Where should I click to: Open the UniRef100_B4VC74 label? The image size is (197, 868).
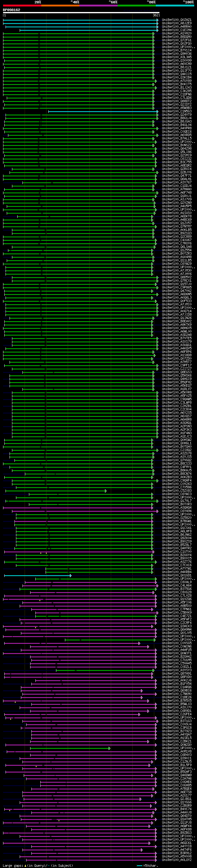176,809
